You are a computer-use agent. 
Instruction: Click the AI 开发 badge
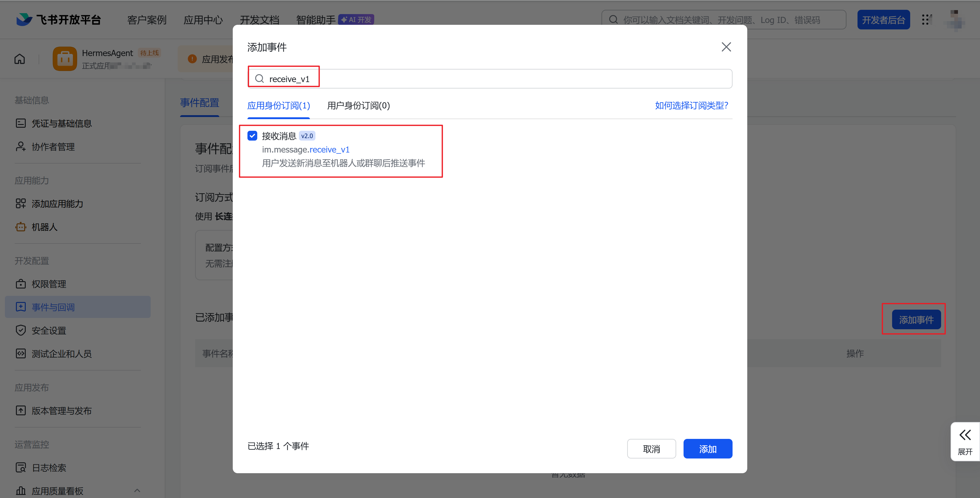point(356,19)
